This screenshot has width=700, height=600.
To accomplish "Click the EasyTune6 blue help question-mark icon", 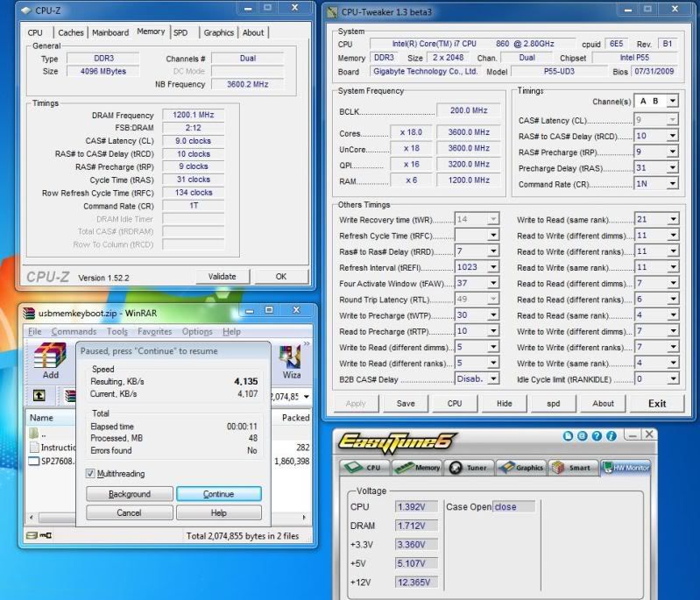I will (x=597, y=435).
